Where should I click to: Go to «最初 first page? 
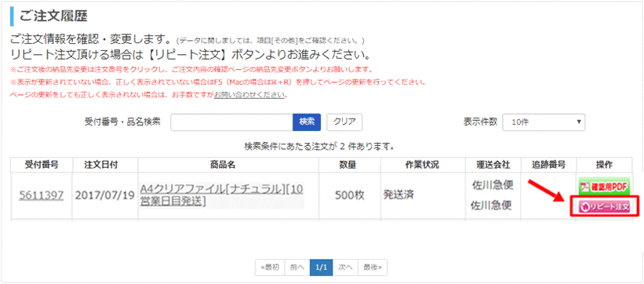pyautogui.click(x=270, y=268)
